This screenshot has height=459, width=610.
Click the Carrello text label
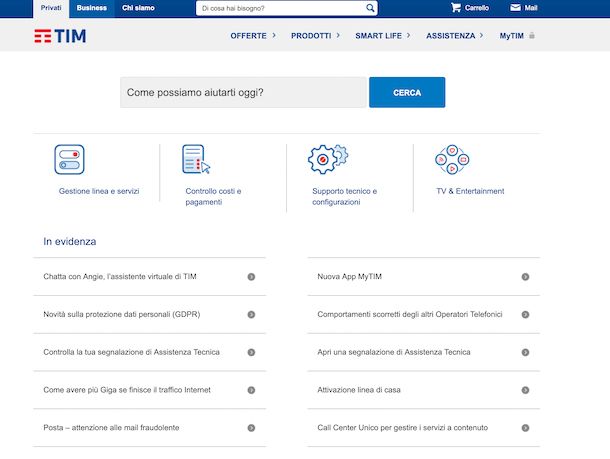tap(477, 8)
